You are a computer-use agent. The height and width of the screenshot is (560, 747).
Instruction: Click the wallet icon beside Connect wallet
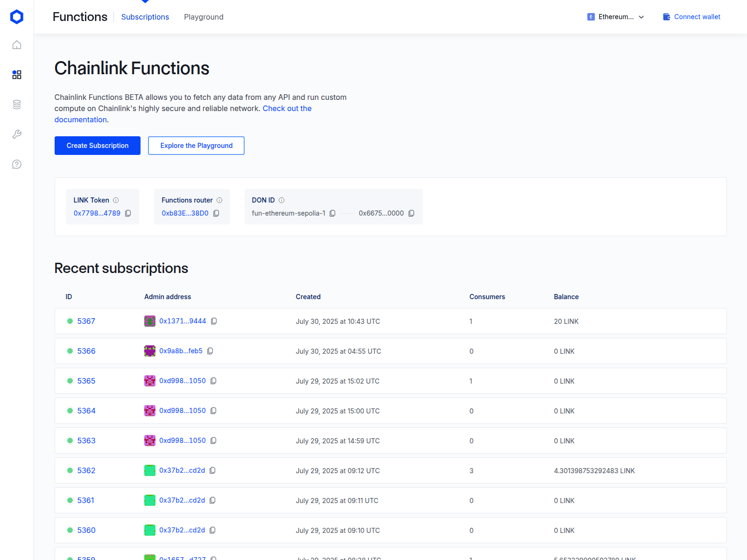tap(667, 17)
